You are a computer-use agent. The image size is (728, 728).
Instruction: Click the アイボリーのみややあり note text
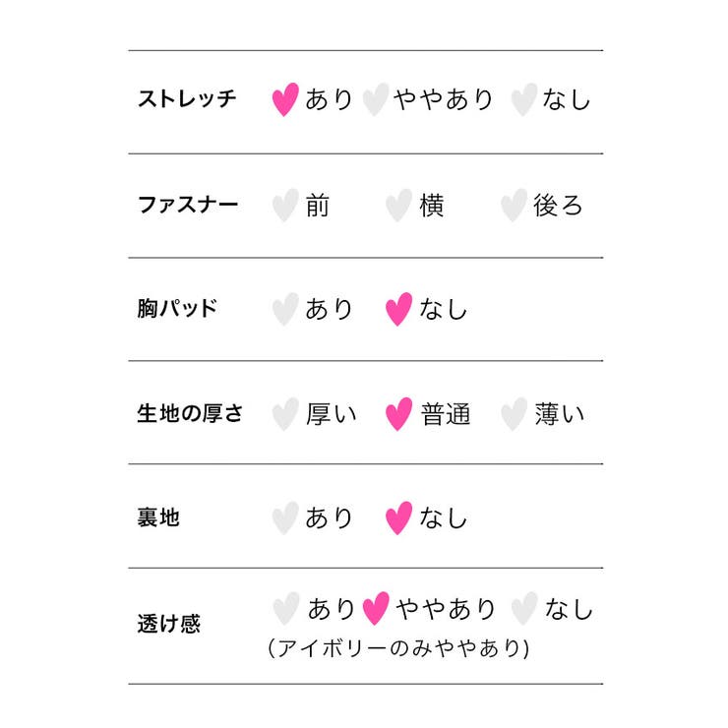point(399,649)
